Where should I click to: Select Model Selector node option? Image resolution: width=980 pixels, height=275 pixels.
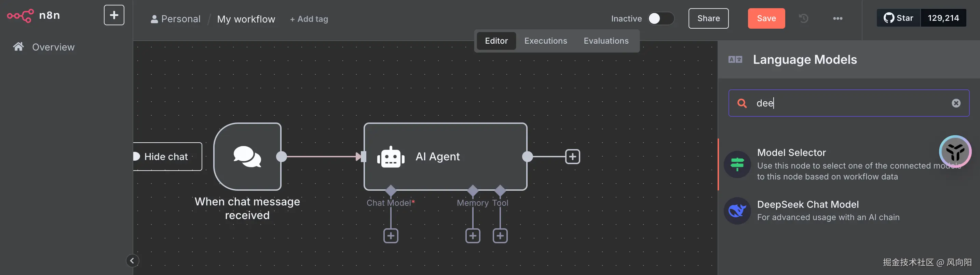tap(849, 164)
